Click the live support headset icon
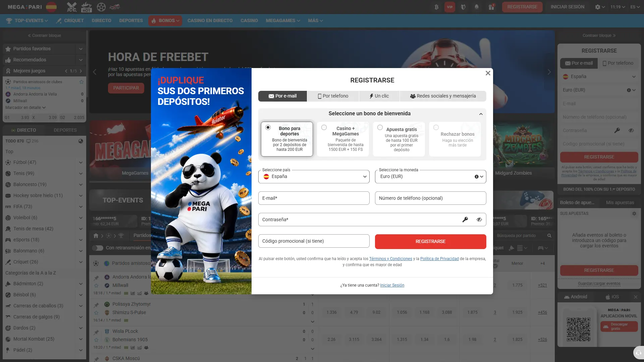Viewport: 644px width, 362px height. coord(639,353)
